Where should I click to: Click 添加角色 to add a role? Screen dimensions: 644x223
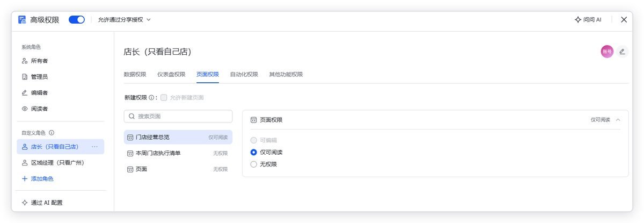tap(38, 178)
